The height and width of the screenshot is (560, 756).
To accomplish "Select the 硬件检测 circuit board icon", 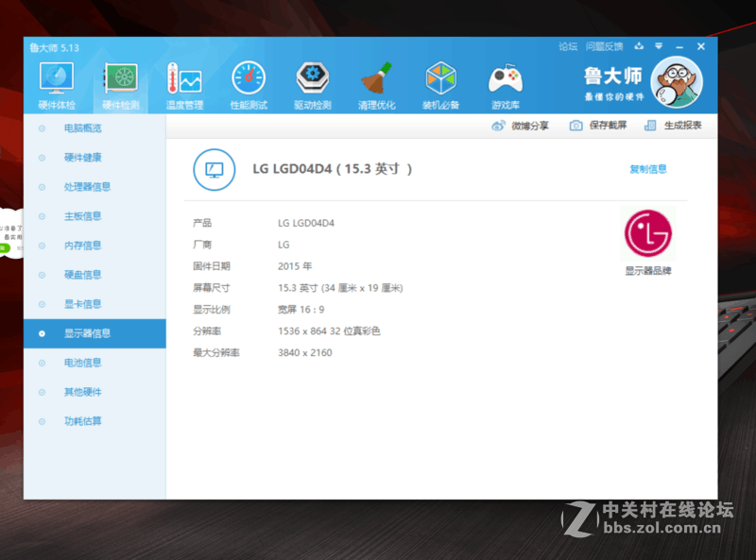I will coord(121,78).
